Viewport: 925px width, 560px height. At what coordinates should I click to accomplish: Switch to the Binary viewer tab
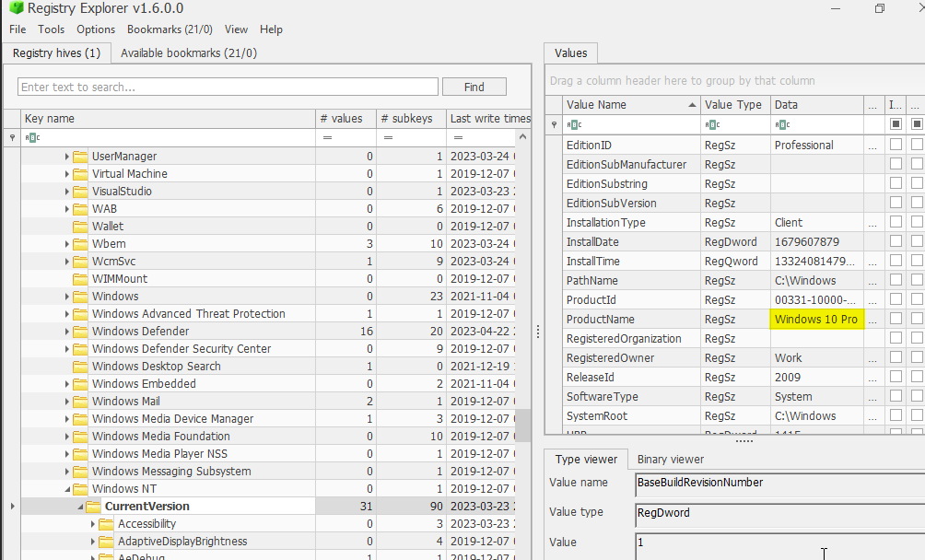[670, 460]
